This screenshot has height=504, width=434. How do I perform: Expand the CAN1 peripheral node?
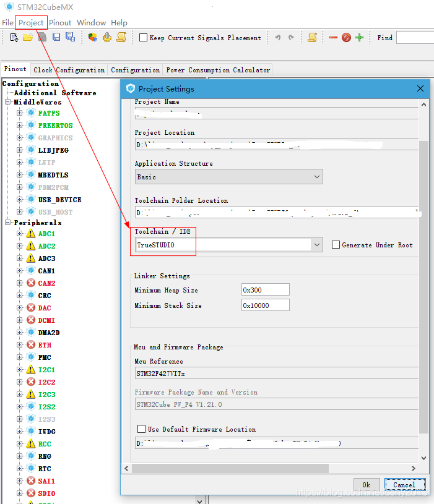coord(20,271)
